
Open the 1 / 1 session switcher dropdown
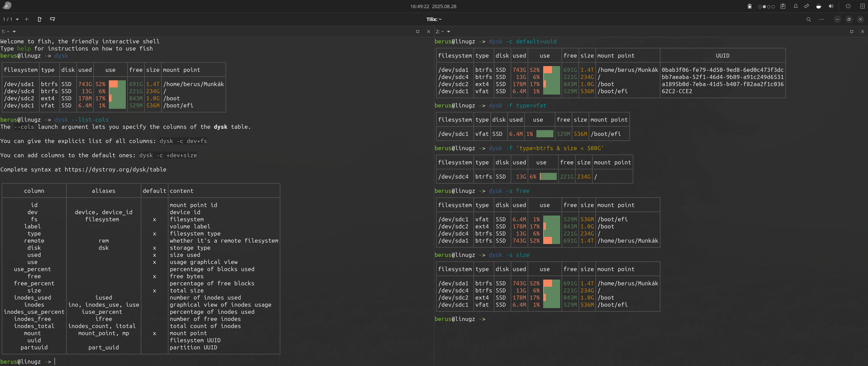[x=11, y=19]
